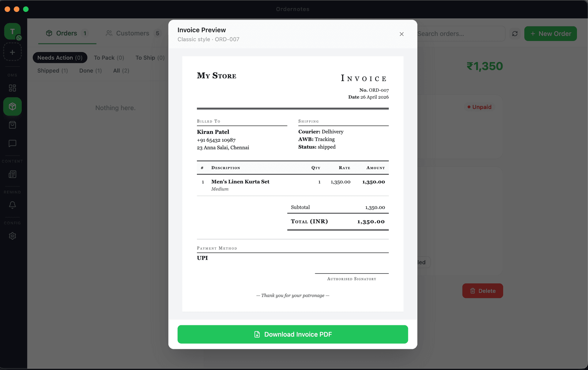Screen dimensions: 588x370
Task: Open the Content newspaper icon
Action: pyautogui.click(x=12, y=174)
